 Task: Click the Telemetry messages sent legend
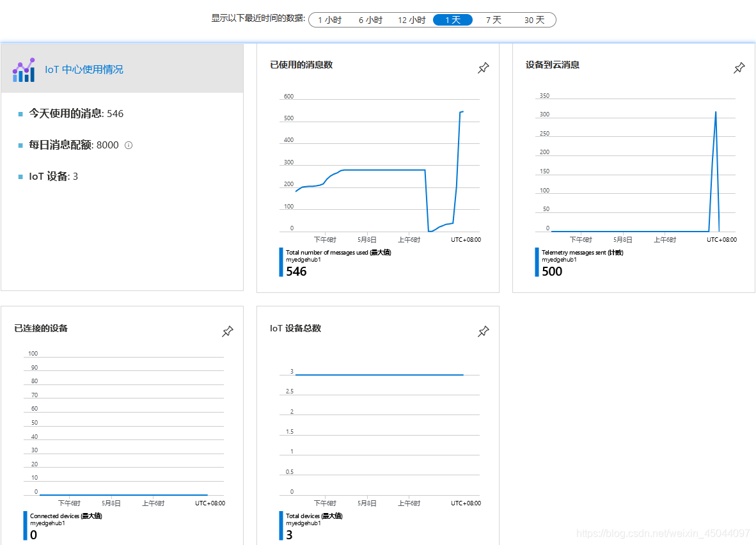tap(583, 252)
